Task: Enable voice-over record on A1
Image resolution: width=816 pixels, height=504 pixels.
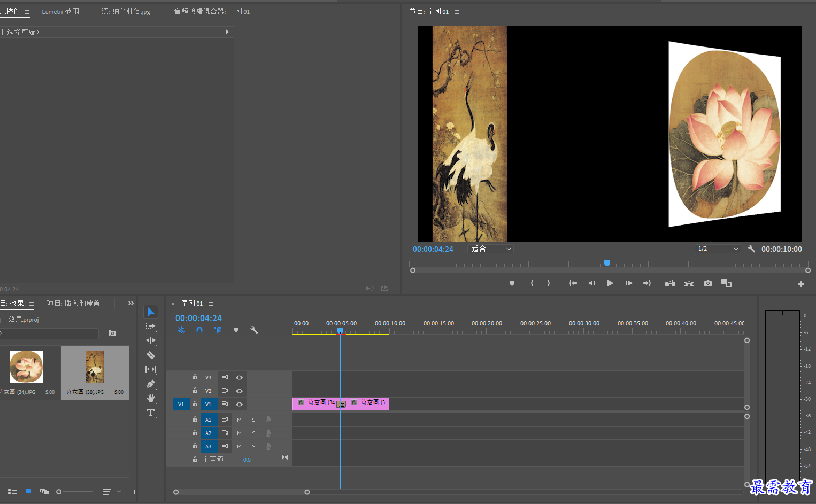Action: click(x=268, y=420)
